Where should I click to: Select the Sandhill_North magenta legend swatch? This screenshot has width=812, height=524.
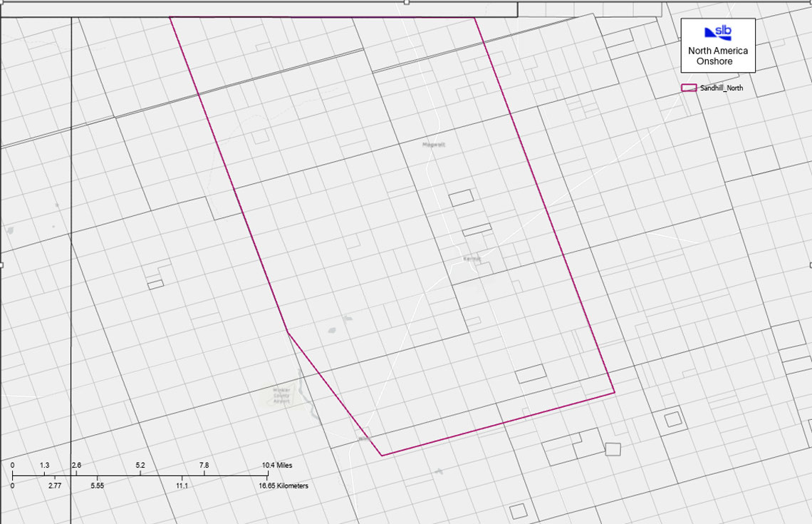689,88
